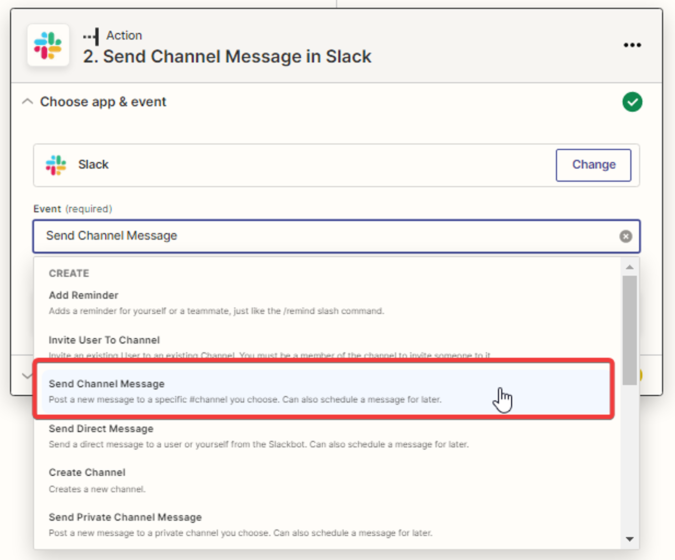675x560 pixels.
Task: Select the Create Channel event
Action: tap(327, 480)
